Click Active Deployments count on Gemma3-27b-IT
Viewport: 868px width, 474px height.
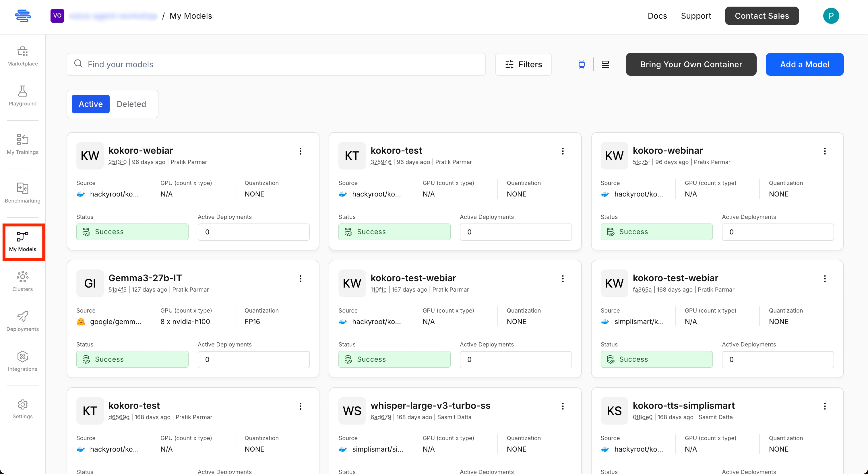pos(253,359)
